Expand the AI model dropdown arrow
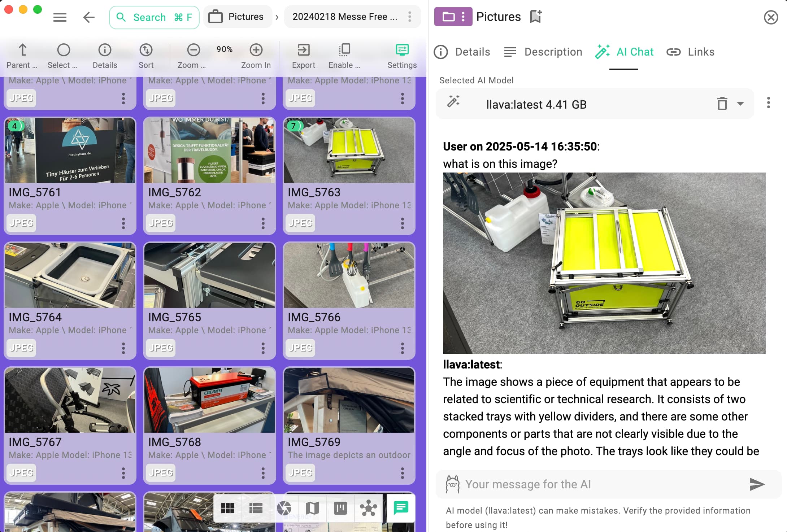Screen dimensions: 787x532 tap(740, 104)
